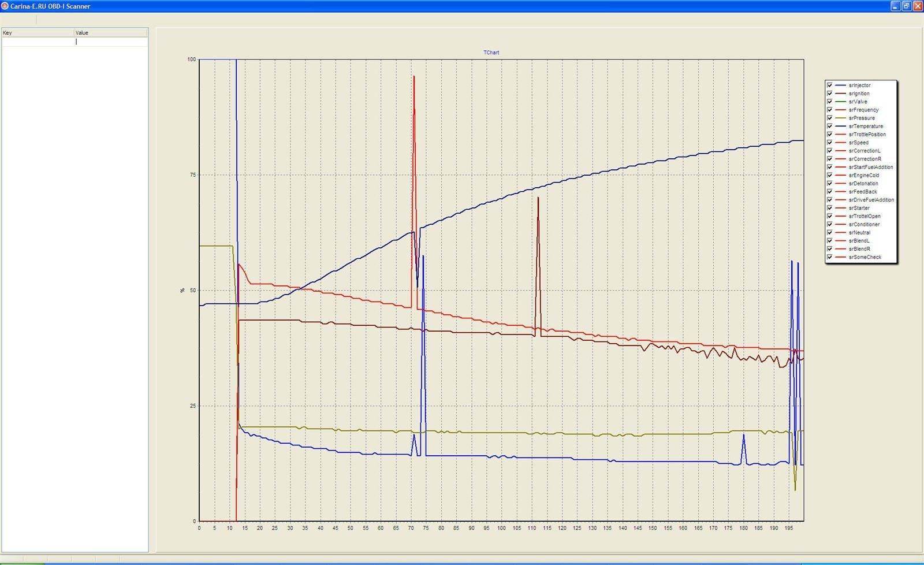924x565 pixels.
Task: Select the srEngineCold legend label
Action: pos(864,176)
